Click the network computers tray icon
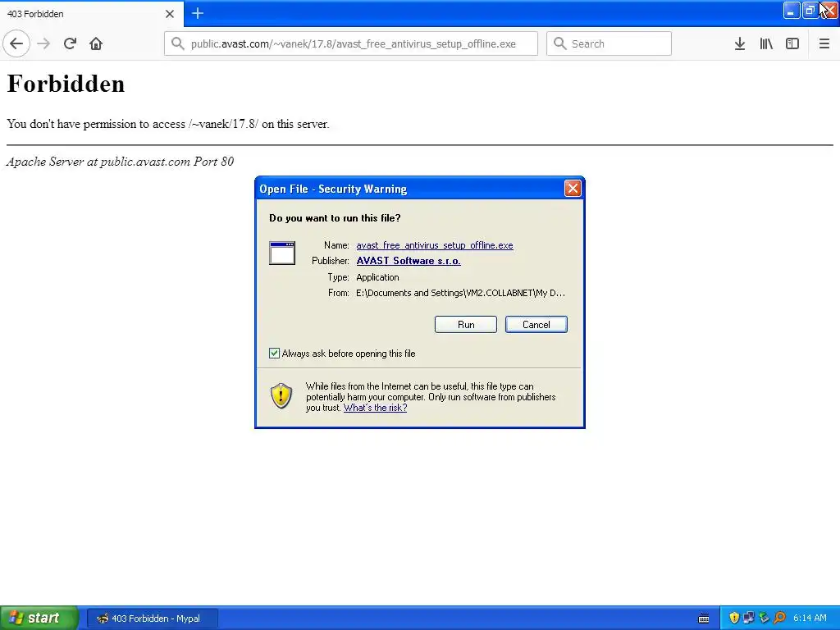 point(749,619)
